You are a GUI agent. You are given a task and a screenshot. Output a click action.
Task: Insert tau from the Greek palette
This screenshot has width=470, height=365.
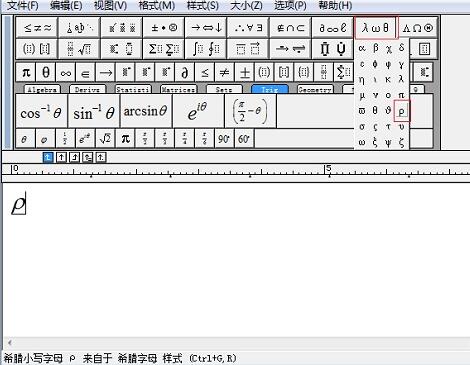[x=388, y=127]
